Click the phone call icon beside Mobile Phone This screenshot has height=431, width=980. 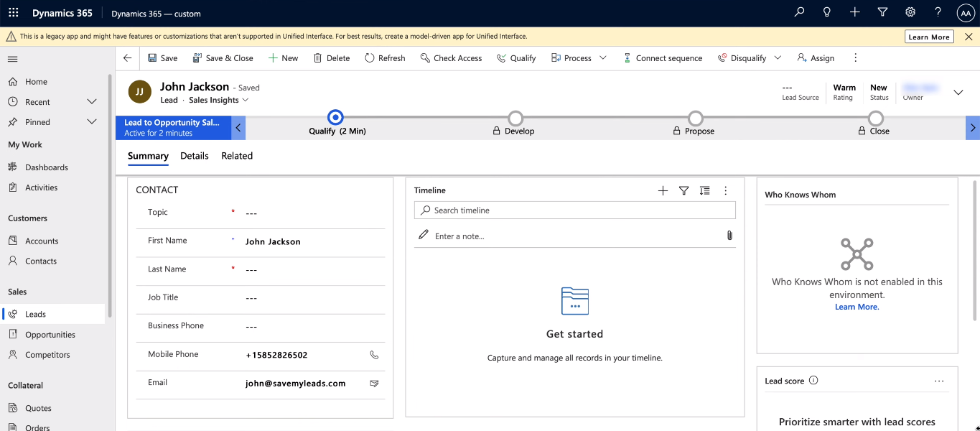(x=374, y=355)
